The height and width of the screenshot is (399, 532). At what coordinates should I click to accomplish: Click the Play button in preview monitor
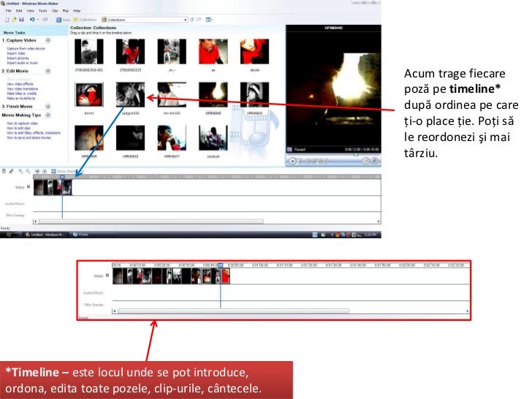(292, 161)
